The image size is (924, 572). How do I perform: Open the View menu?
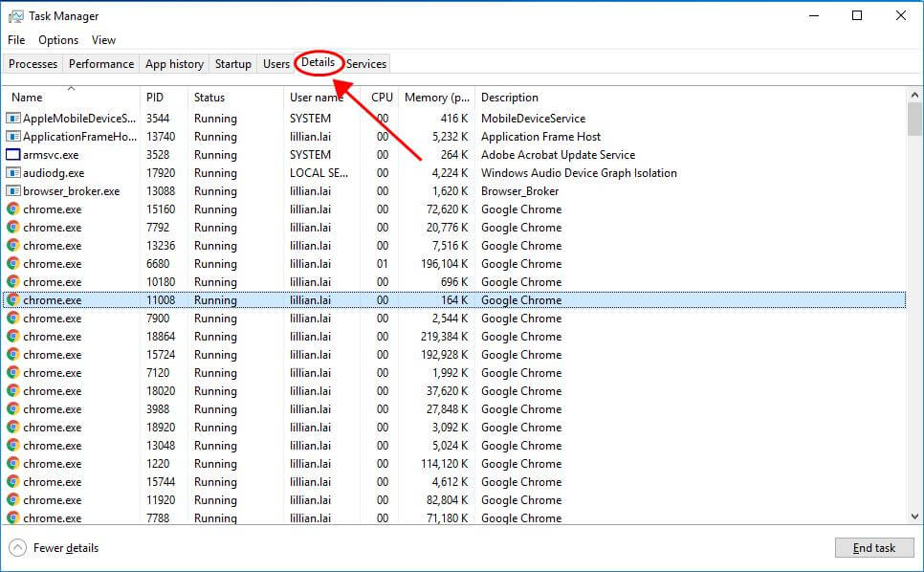(103, 40)
